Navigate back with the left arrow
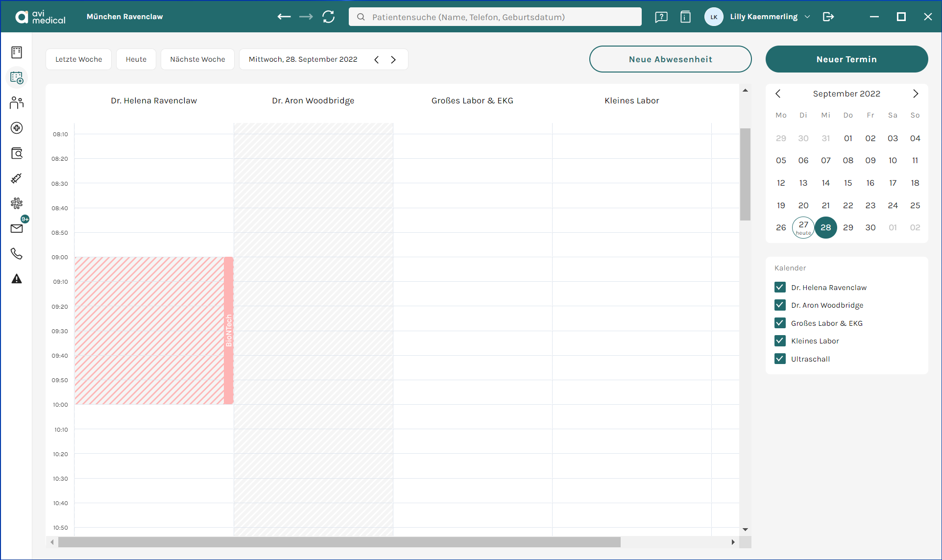The image size is (942, 560). pos(284,17)
